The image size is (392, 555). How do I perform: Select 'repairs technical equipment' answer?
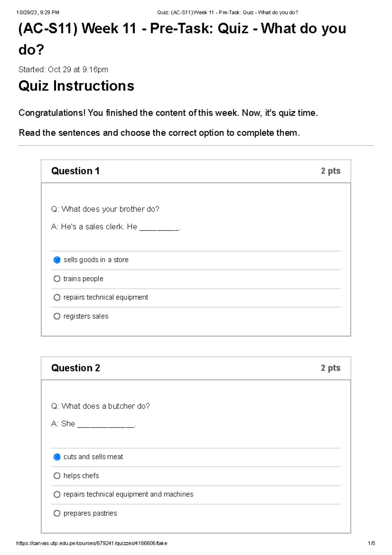57,297
